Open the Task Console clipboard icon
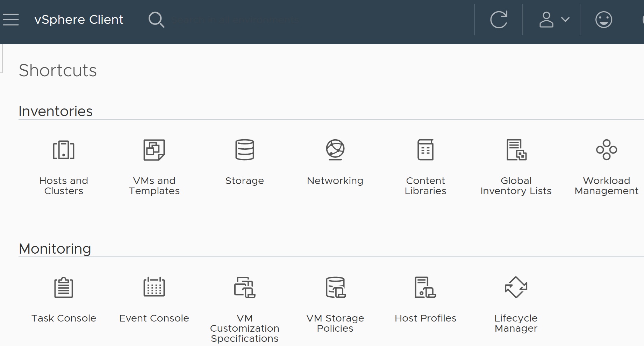The image size is (644, 346). 64,288
